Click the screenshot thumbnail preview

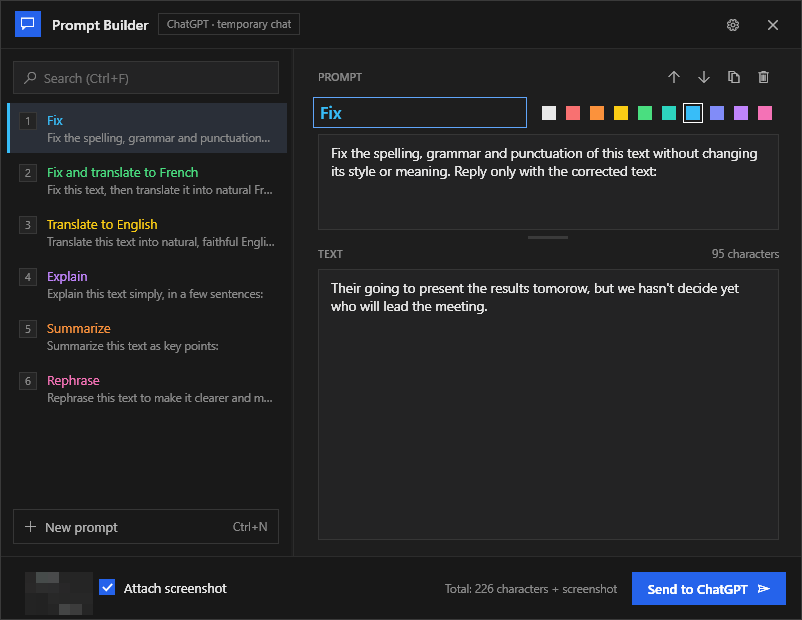point(59,593)
